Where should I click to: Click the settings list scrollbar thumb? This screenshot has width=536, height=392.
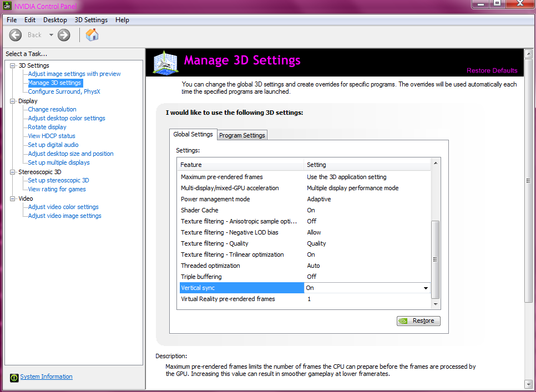pyautogui.click(x=435, y=259)
